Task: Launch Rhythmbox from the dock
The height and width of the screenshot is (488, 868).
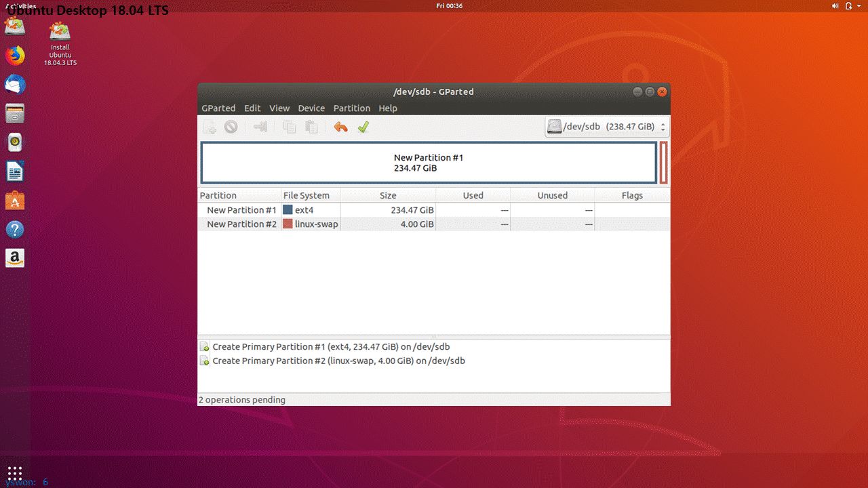Action: (x=15, y=142)
